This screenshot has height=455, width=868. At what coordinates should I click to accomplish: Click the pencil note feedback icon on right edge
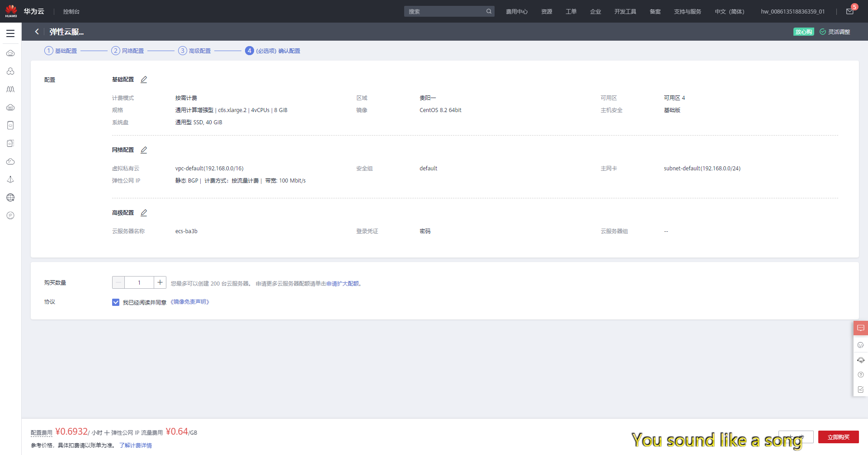[x=861, y=389]
